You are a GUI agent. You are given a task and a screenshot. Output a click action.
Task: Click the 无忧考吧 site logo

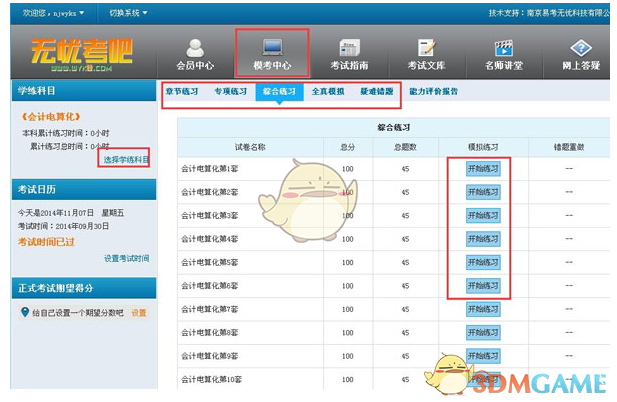tap(81, 55)
